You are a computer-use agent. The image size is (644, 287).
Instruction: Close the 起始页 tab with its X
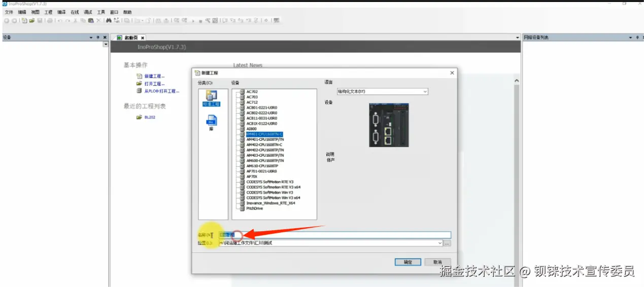click(x=143, y=38)
